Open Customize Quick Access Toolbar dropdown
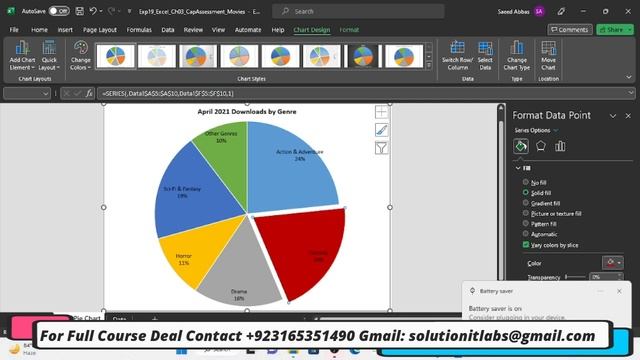The width and height of the screenshot is (640, 360). pyautogui.click(x=129, y=11)
